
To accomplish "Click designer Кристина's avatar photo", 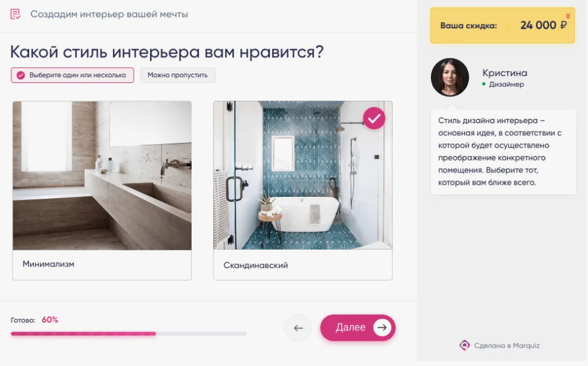I will click(x=450, y=77).
